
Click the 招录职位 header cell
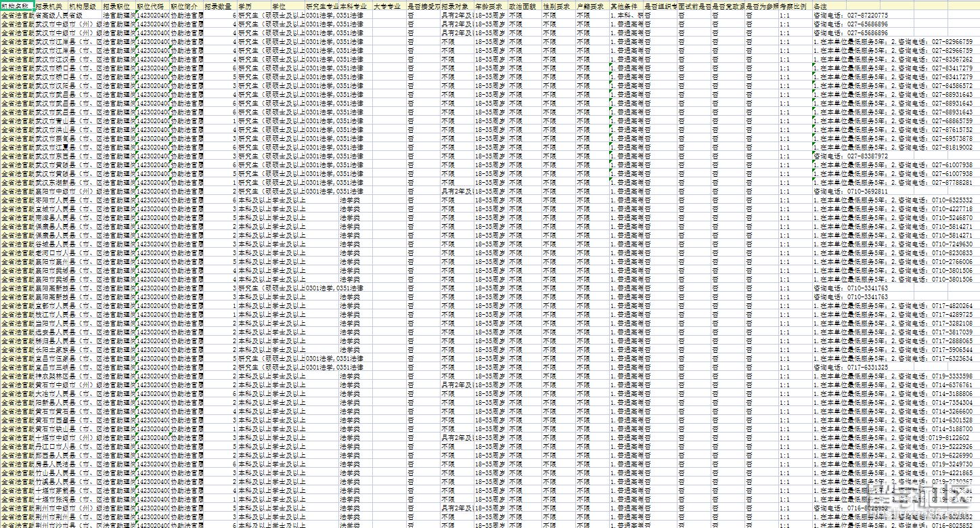tap(118, 5)
